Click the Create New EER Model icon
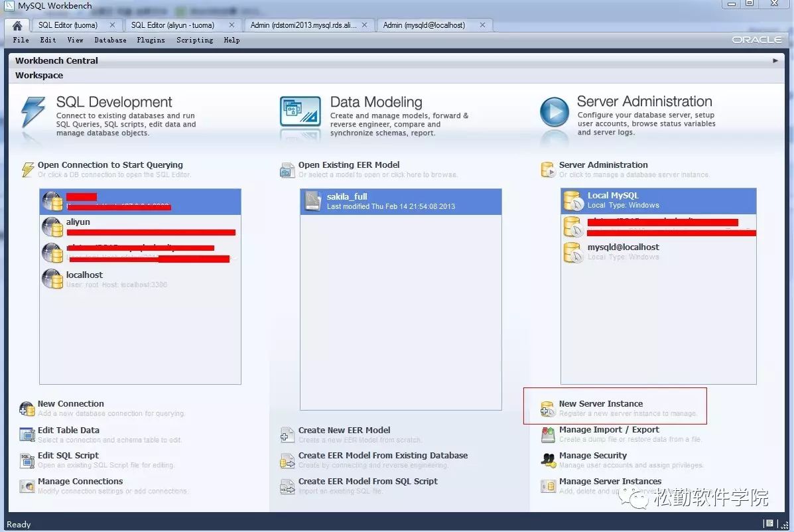Viewport: 794px width, 532px height. 287,434
